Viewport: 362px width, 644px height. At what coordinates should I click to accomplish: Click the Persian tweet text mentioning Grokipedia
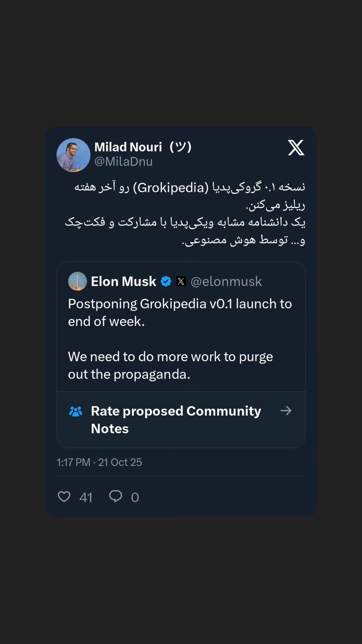click(185, 213)
